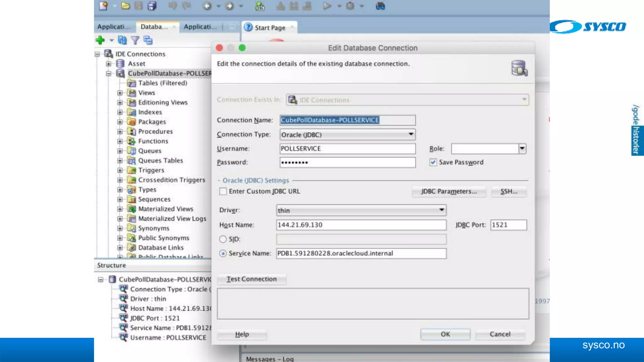Click into the Host Name field
This screenshot has height=362, width=644.
point(361,225)
